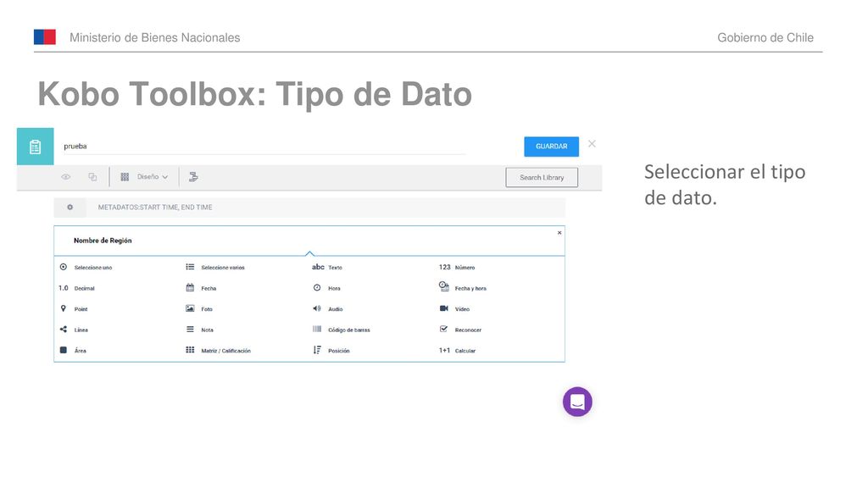Image resolution: width=868 pixels, height=488 pixels.
Task: Click the 'Nombre de Región' question label
Action: [x=103, y=241]
